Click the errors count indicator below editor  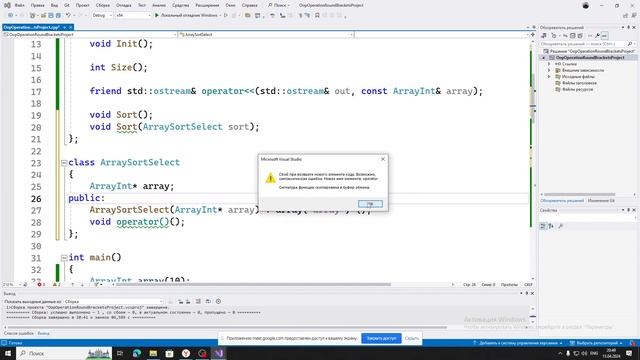(41, 284)
